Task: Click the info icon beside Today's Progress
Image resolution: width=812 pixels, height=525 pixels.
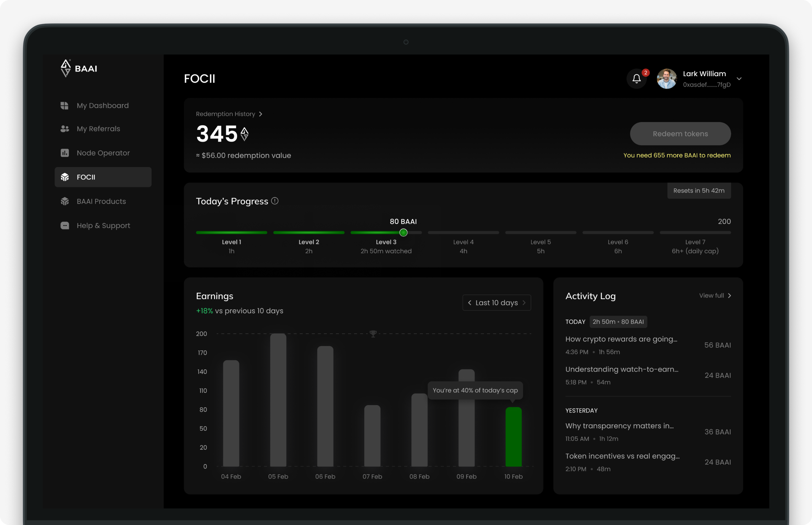Action: coord(275,201)
